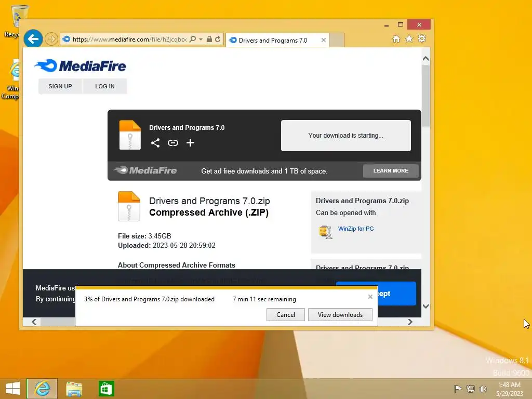Image resolution: width=532 pixels, height=399 pixels.
Task: Click the WinZip program icon
Action: point(326,232)
